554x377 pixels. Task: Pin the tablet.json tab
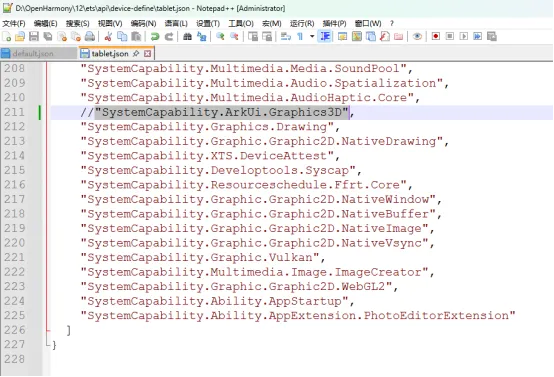click(136, 54)
